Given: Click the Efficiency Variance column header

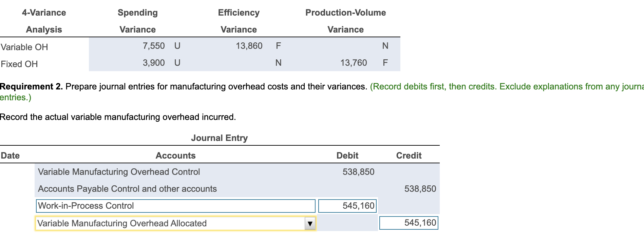Looking at the screenshot, I should (239, 21).
